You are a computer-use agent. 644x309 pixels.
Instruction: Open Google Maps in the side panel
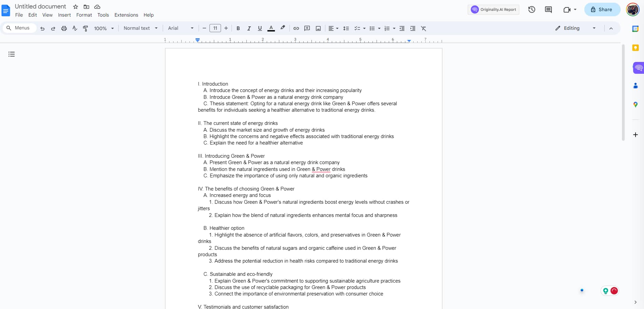click(636, 105)
